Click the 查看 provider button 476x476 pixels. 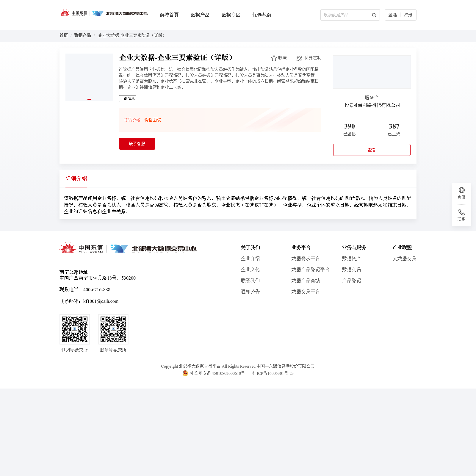372,150
